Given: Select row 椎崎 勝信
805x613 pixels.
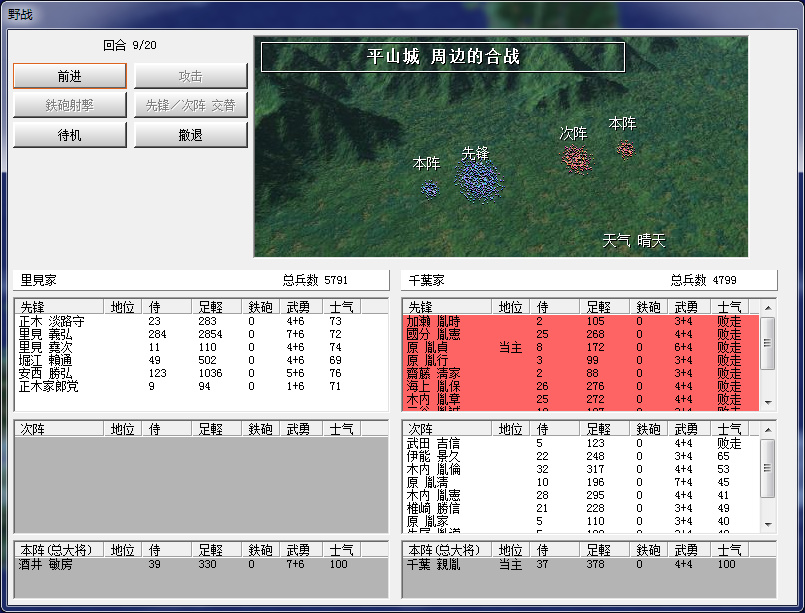Looking at the screenshot, I should click(581, 508).
